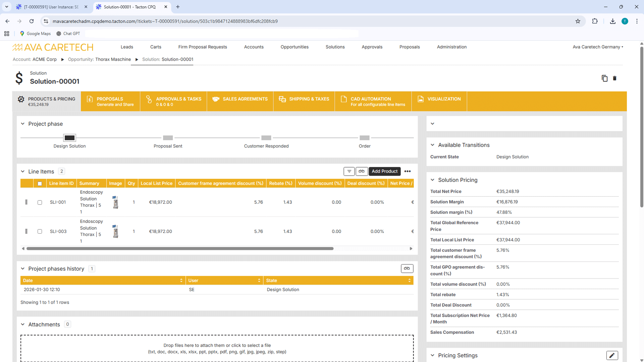Collapse the Solution Pricing panel
This screenshot has height=362, width=644.
click(x=433, y=180)
